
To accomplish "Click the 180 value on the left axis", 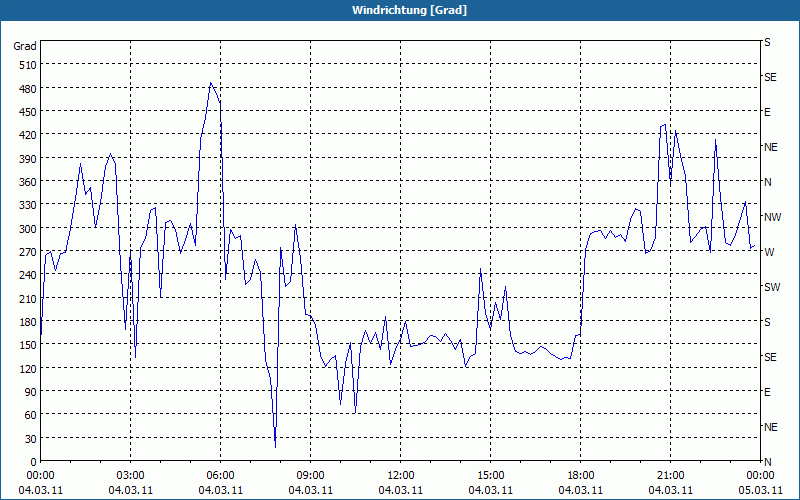I will pyautogui.click(x=28, y=322).
